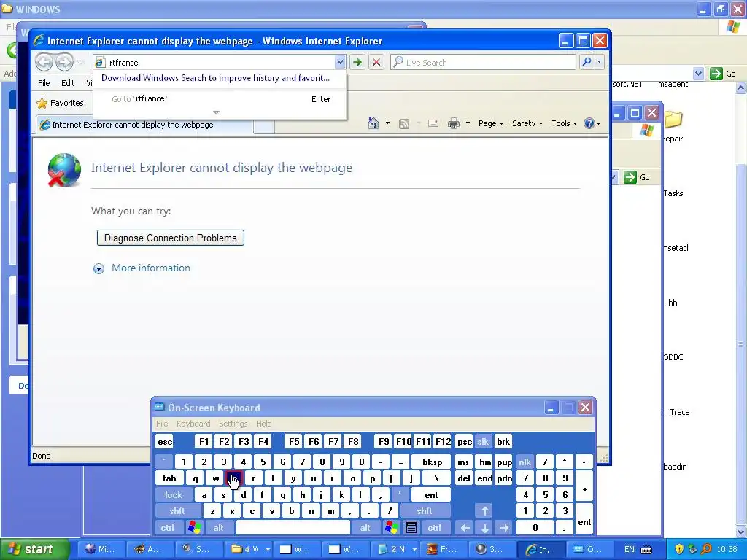Click the bksp key on On-Screen Keyboard
This screenshot has height=560, width=747.
coord(432,462)
